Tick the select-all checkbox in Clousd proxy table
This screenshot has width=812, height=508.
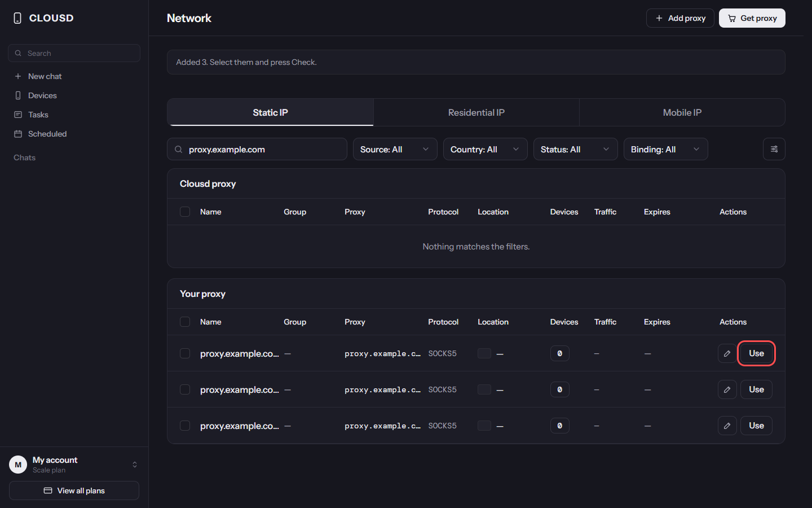point(185,212)
